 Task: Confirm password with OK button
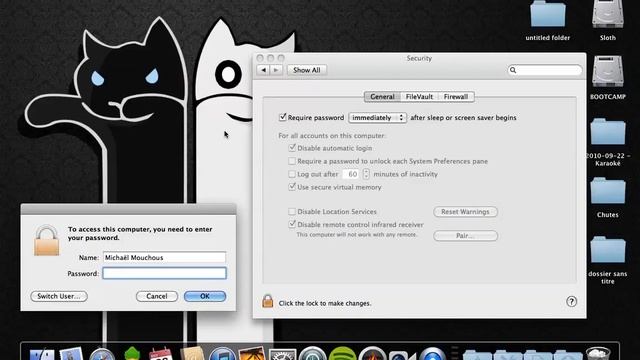point(205,296)
